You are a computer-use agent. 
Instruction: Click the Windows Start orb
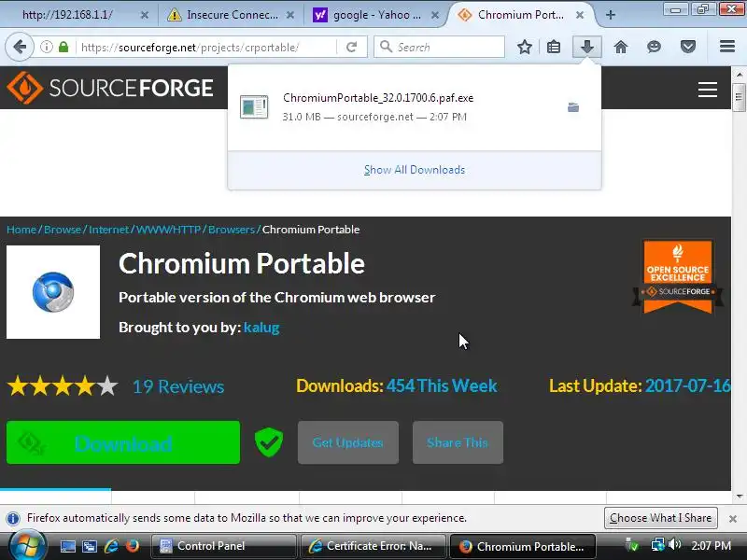click(27, 546)
